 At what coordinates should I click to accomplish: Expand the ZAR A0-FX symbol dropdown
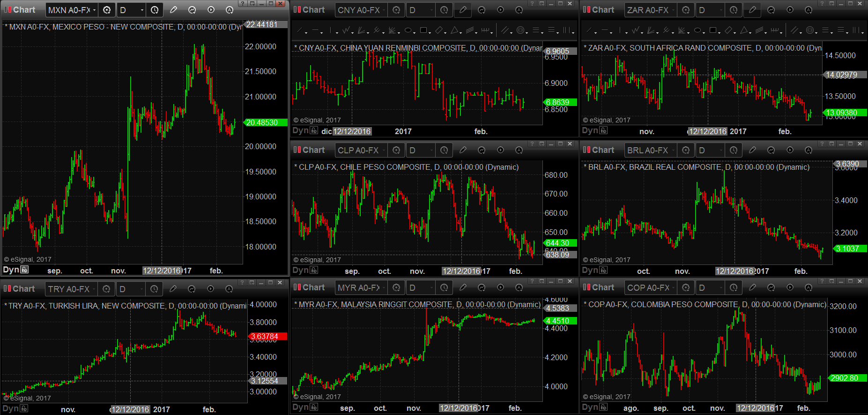(674, 10)
